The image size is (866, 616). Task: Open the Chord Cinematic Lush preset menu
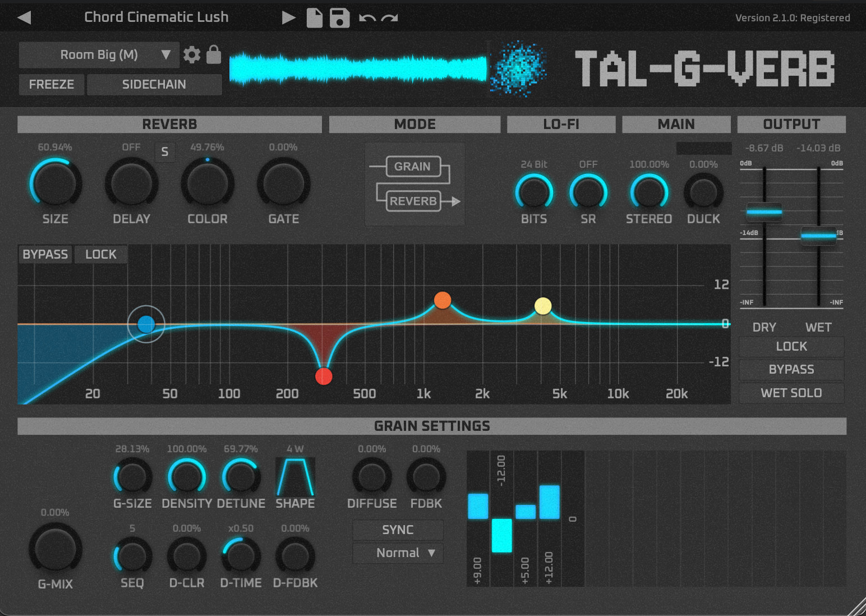[156, 17]
